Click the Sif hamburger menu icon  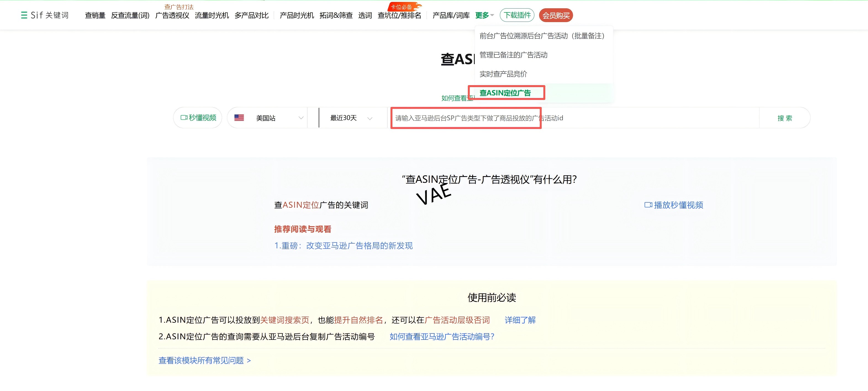(x=24, y=15)
